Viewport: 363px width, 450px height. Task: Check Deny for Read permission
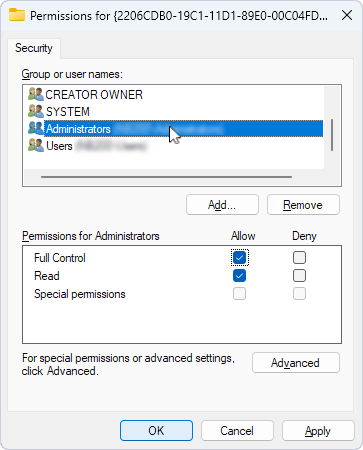coord(299,276)
